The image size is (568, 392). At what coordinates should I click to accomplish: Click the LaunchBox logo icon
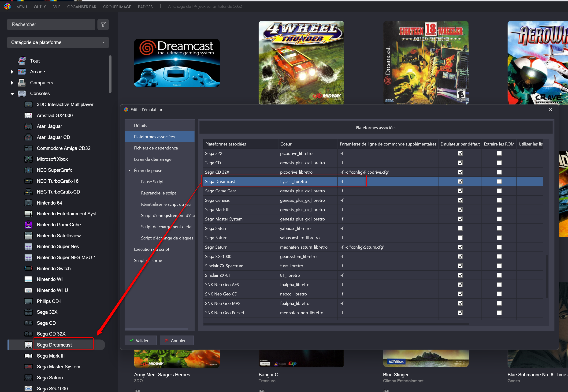pyautogui.click(x=7, y=6)
